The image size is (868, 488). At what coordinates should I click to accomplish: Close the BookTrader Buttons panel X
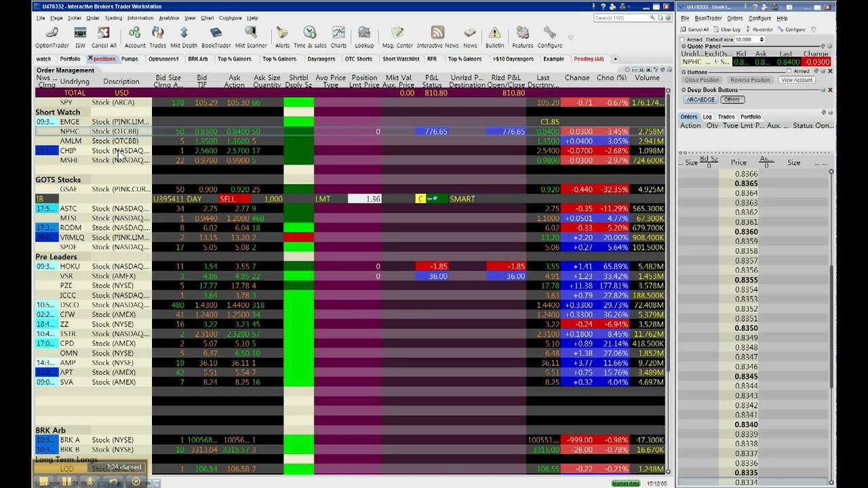click(x=830, y=71)
